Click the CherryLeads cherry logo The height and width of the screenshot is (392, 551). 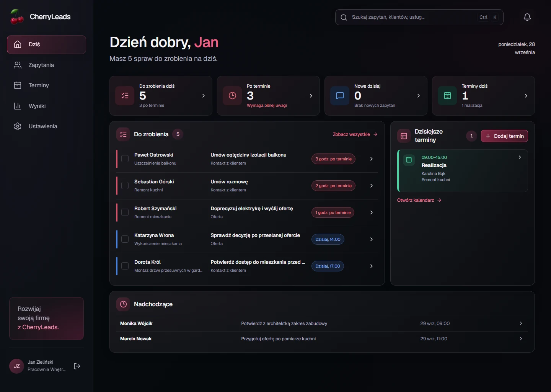(x=17, y=17)
